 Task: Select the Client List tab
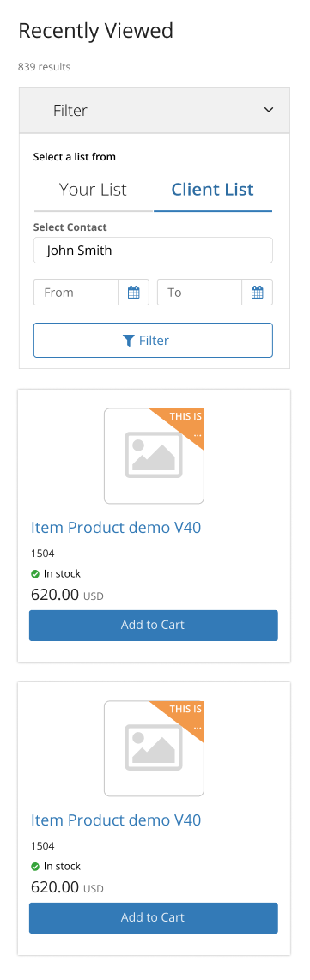(212, 190)
